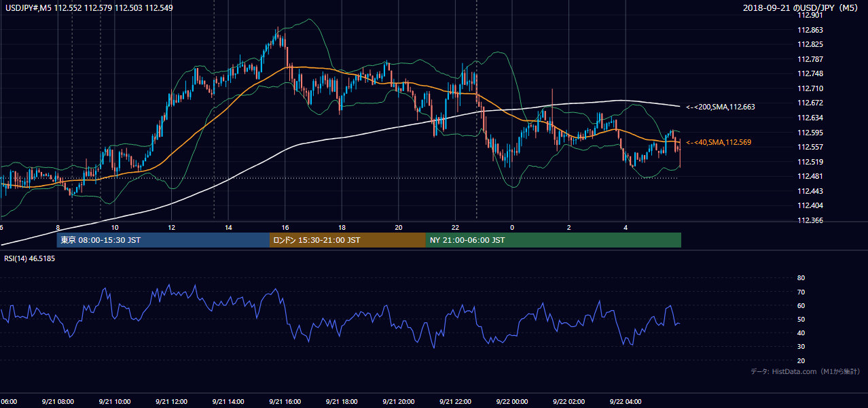The width and height of the screenshot is (868, 408).
Task: Click RSI scale level 20
Action: (801, 360)
